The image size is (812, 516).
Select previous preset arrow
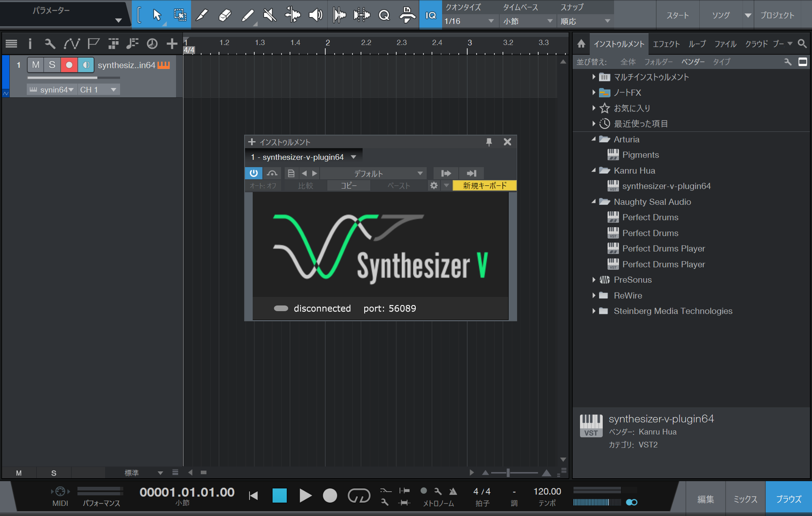(304, 173)
